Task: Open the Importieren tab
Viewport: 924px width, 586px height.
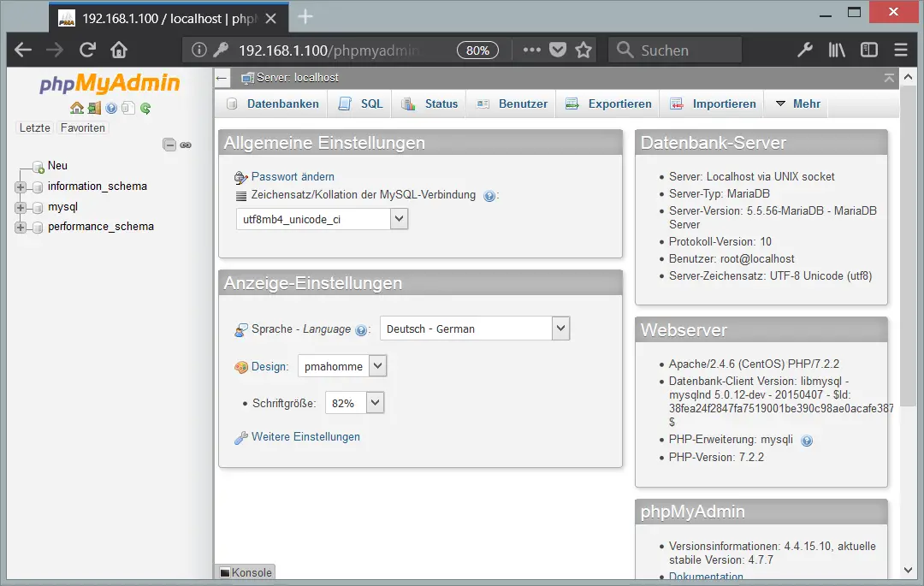Action: [x=713, y=104]
